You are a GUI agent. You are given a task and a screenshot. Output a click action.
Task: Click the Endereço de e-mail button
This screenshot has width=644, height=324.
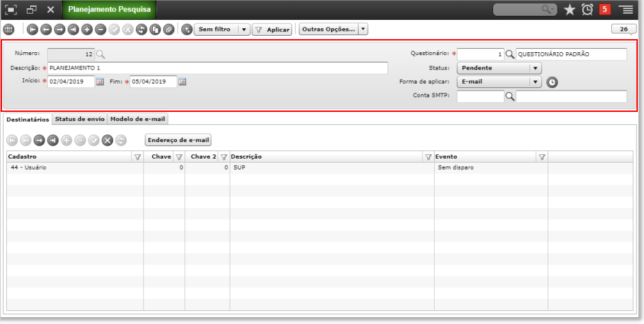(179, 140)
